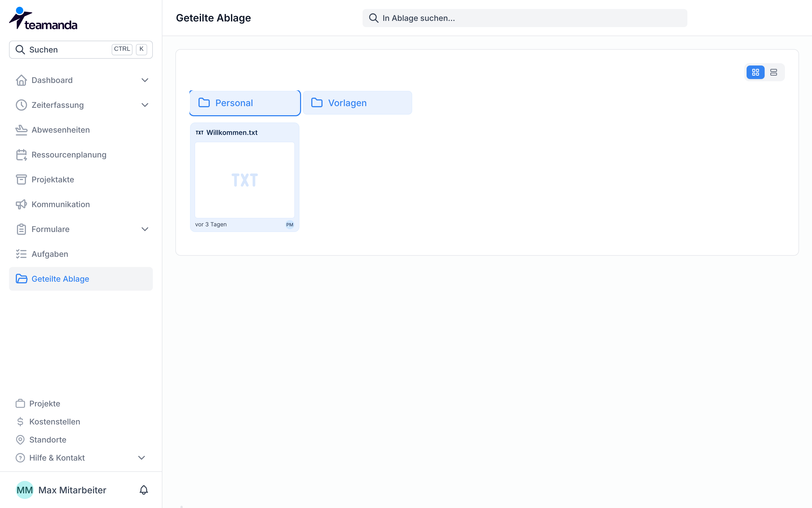The image size is (812, 508).
Task: Select Geteilte Ablage in sidebar
Action: (x=81, y=279)
